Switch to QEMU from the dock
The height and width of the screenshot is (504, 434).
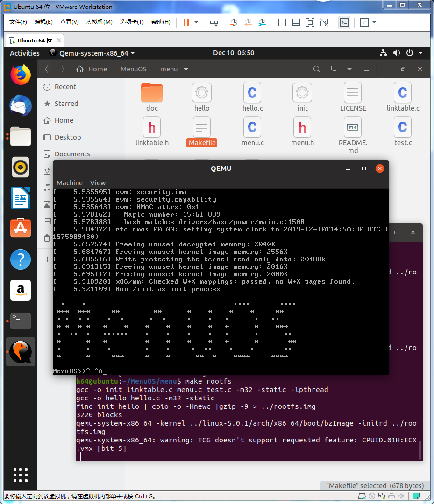[21, 352]
